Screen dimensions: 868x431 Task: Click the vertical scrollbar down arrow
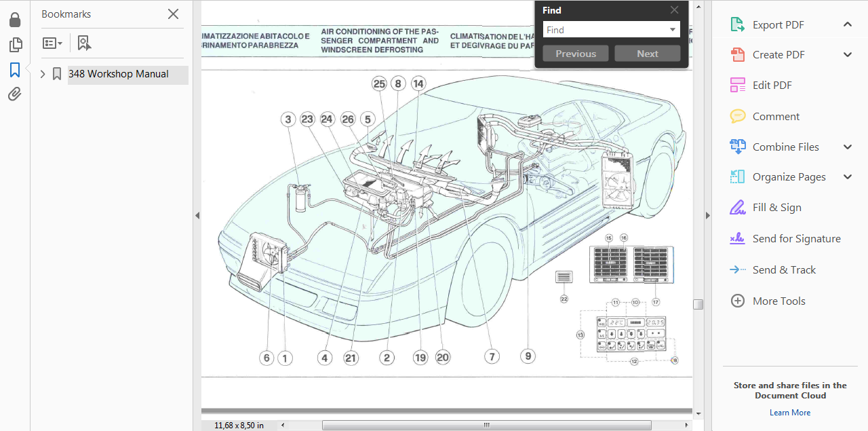[x=698, y=413]
